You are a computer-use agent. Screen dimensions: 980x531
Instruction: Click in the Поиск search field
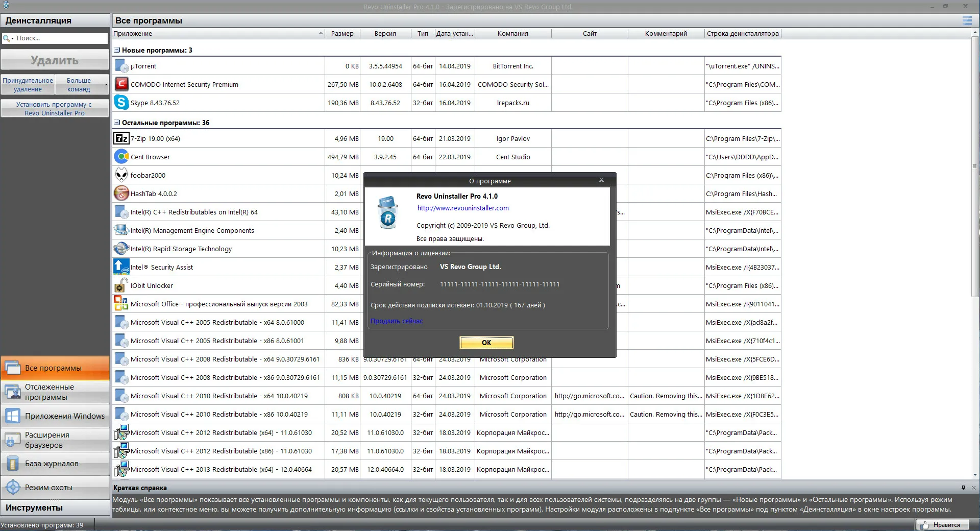60,38
